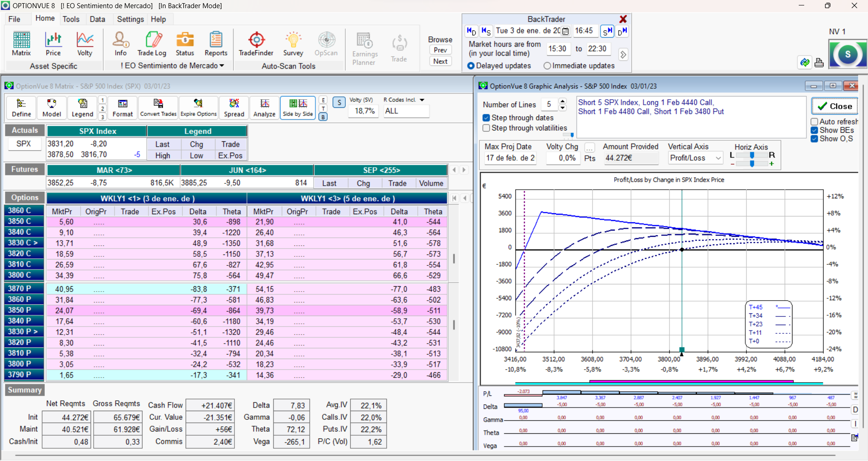Adjust the upper Horiz Axis L-R slider
Screen dimensions: 868x461
(x=752, y=155)
